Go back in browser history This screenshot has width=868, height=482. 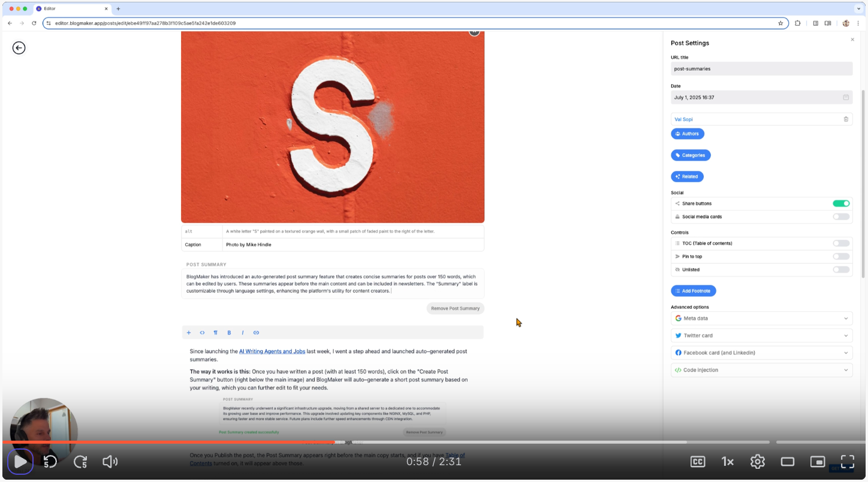pos(10,23)
